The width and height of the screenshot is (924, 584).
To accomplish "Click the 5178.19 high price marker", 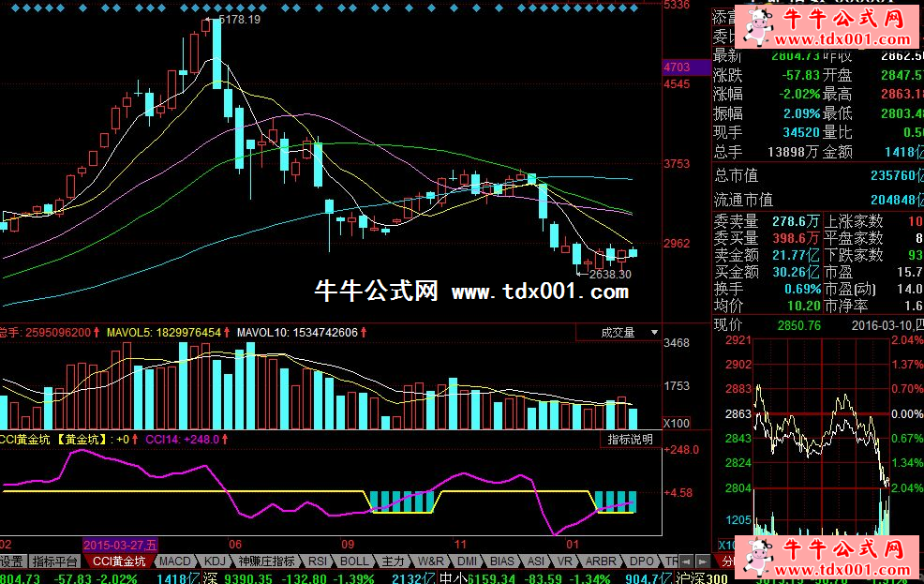I will (x=237, y=19).
